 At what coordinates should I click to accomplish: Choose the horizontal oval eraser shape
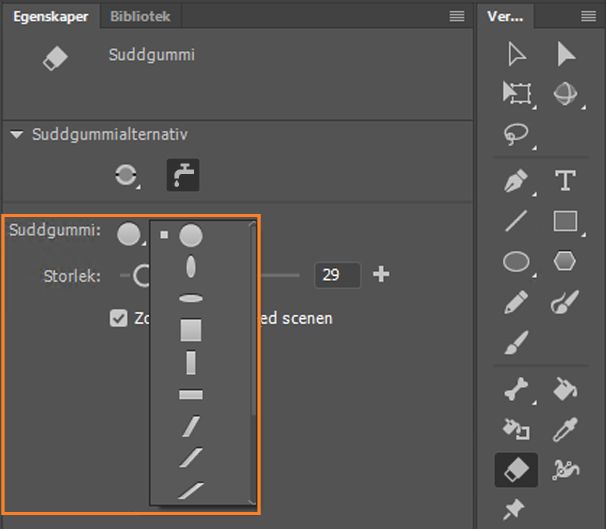coord(191,298)
